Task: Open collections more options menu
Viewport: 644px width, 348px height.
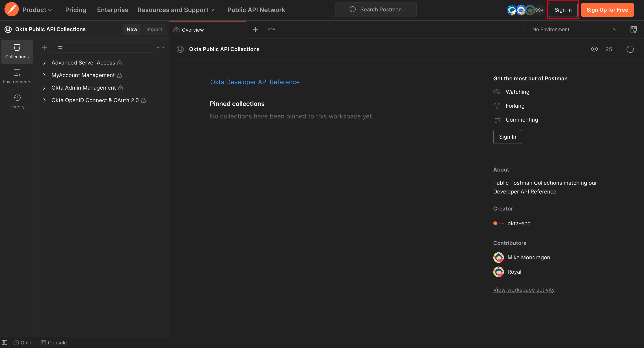Action: [160, 47]
